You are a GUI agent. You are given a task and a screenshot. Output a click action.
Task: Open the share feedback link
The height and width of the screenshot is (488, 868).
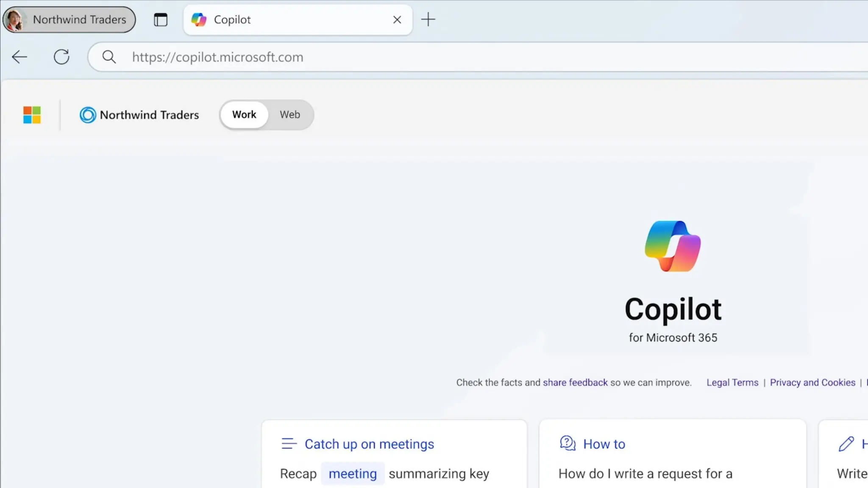(575, 383)
